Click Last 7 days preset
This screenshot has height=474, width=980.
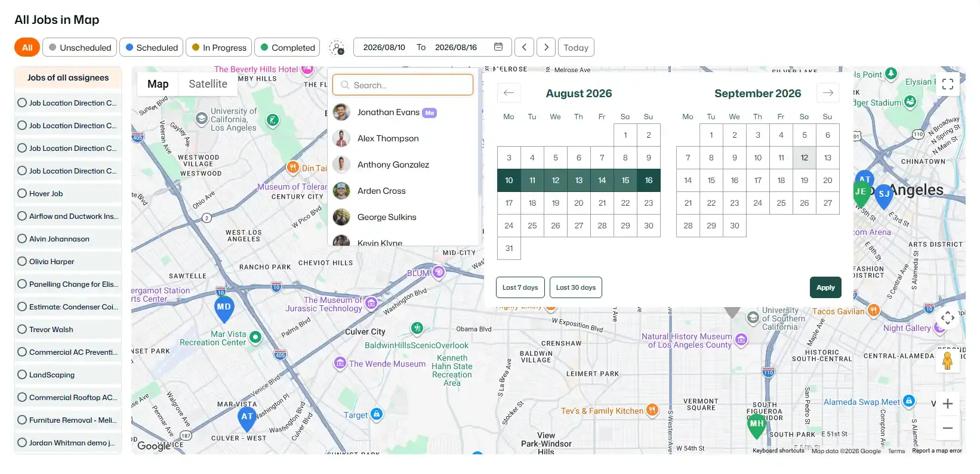pos(520,287)
